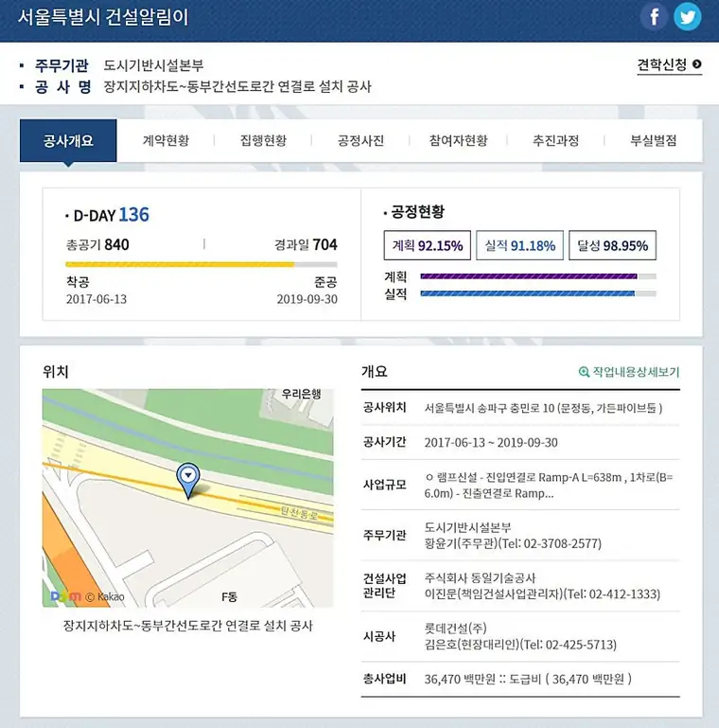Click the 계획 92.15% box
Viewport: 719px width, 728px height.
[x=428, y=245]
